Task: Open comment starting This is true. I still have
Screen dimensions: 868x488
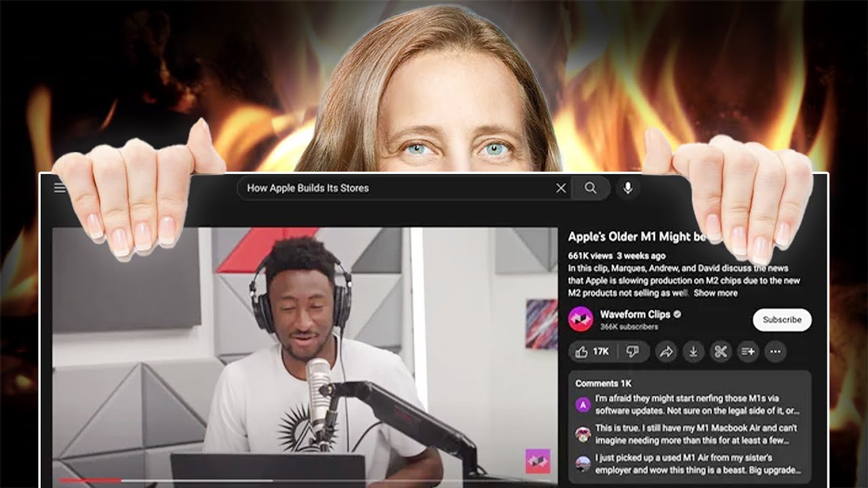Action: (x=696, y=434)
